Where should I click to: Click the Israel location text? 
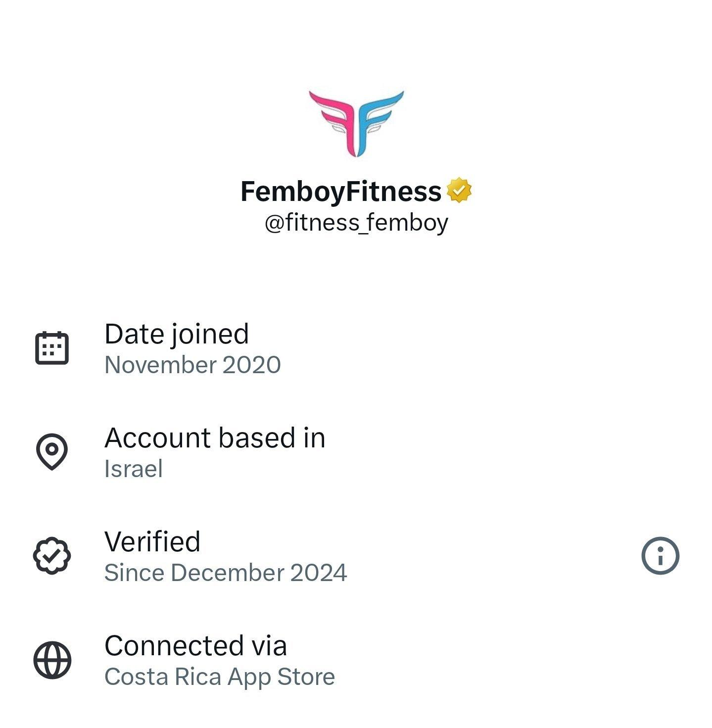[x=134, y=469]
